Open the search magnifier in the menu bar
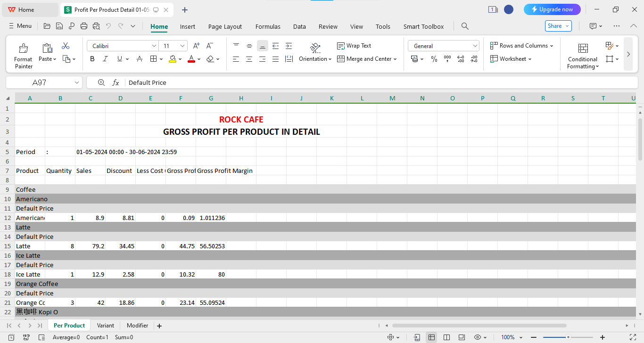This screenshot has height=343, width=644. [465, 26]
